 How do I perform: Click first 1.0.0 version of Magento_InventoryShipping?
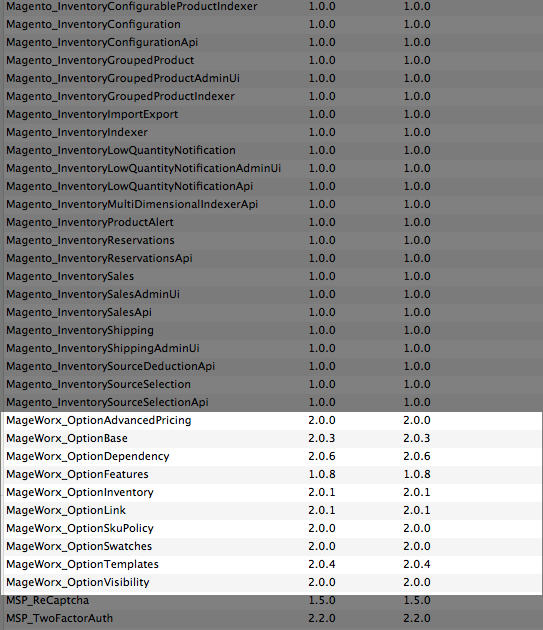[x=322, y=330]
